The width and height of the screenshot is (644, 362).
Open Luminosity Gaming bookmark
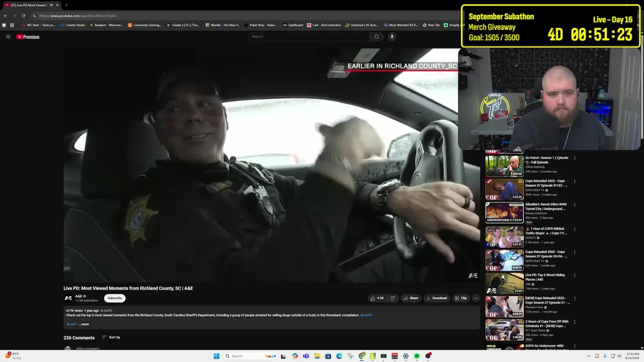click(x=144, y=25)
